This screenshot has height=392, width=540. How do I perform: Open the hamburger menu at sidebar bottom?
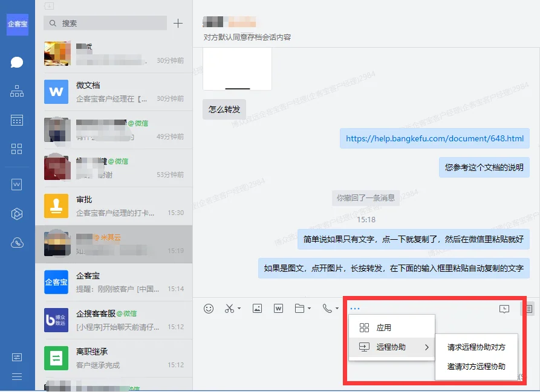tap(17, 376)
